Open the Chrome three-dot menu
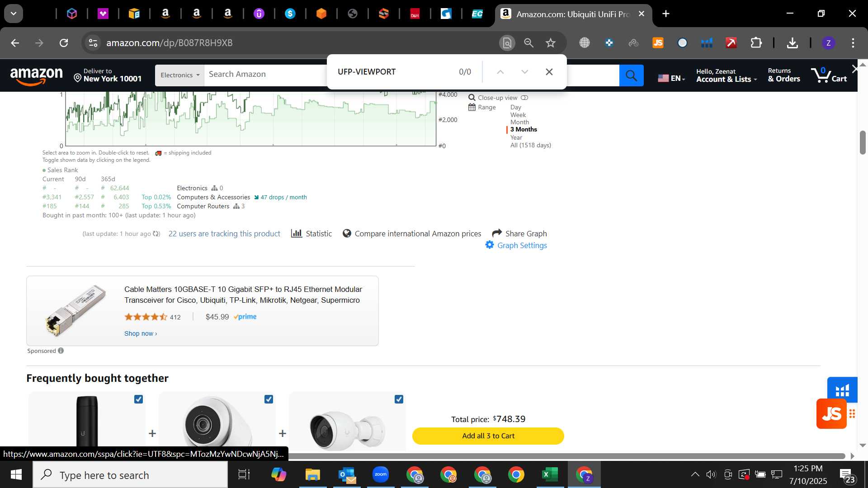The height and width of the screenshot is (488, 868). [x=853, y=43]
